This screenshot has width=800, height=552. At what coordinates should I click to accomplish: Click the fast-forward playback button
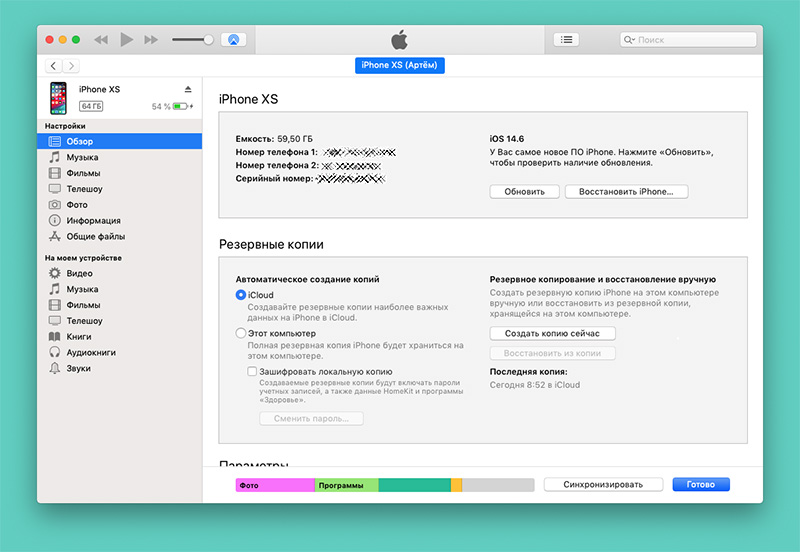(151, 40)
